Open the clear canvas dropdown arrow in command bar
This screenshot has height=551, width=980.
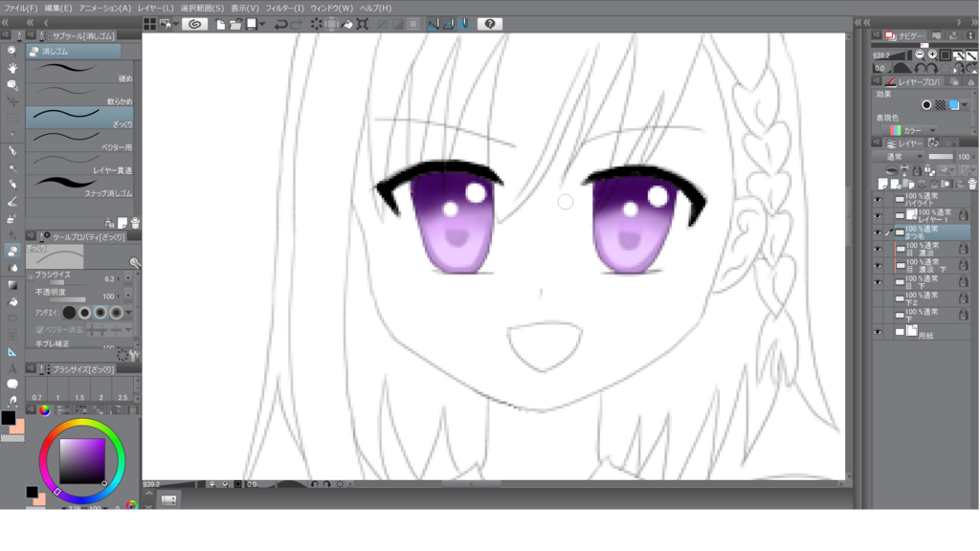[262, 24]
